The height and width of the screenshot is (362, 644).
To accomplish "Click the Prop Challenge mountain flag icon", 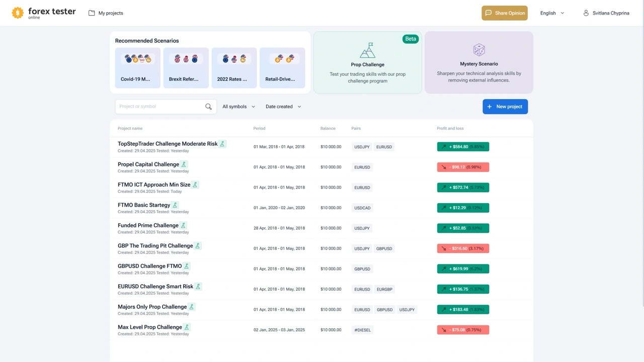I will (367, 50).
